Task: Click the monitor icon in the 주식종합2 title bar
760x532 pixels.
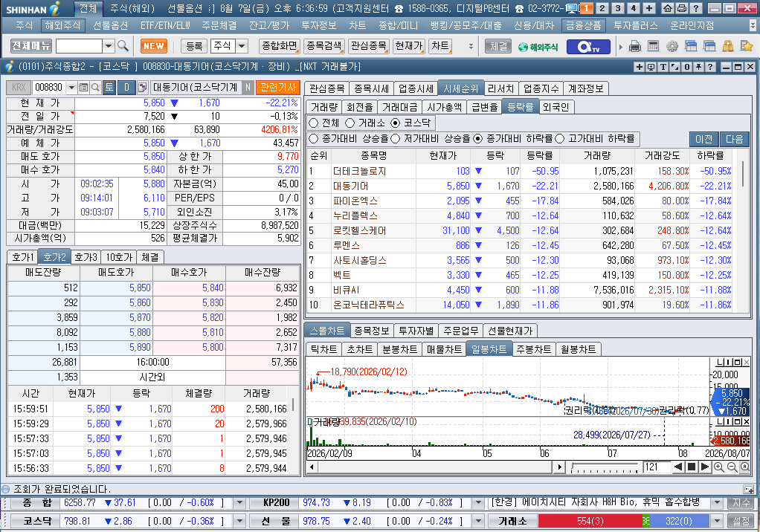Action: 651,67
